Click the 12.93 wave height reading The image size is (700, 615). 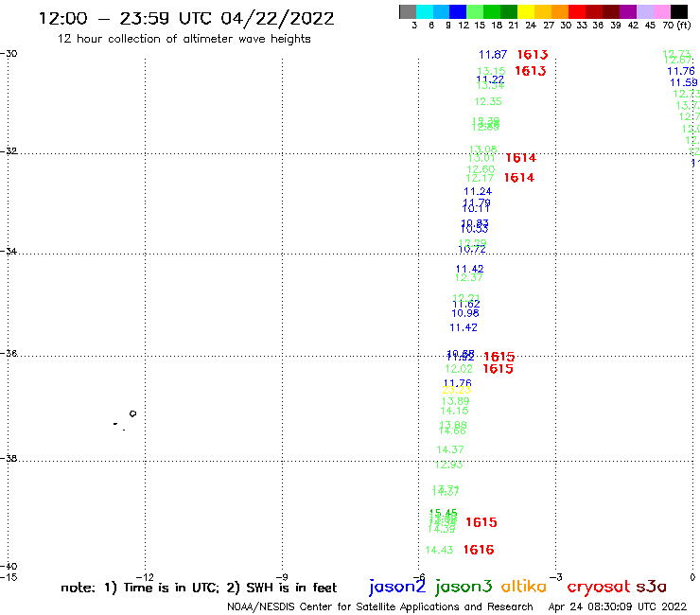click(448, 465)
